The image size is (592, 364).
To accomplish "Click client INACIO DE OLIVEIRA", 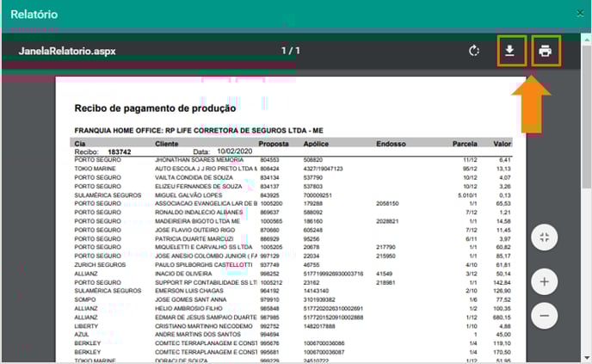I will click(x=183, y=274).
